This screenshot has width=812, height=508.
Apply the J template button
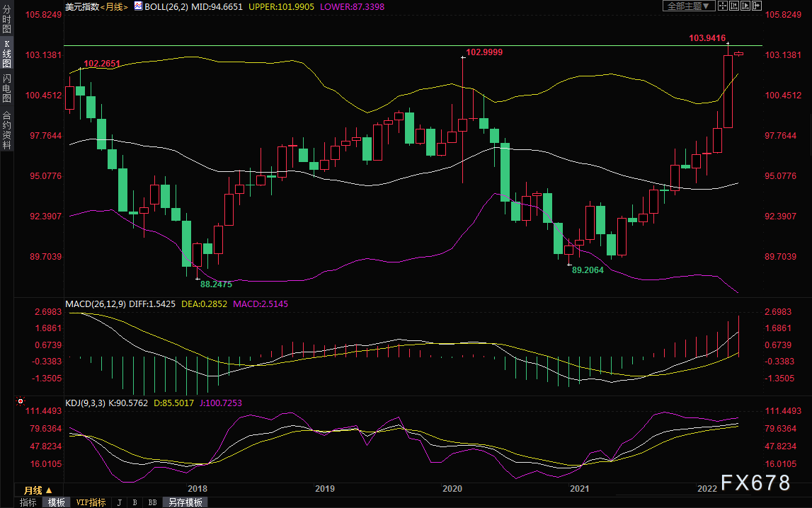pyautogui.click(x=120, y=502)
